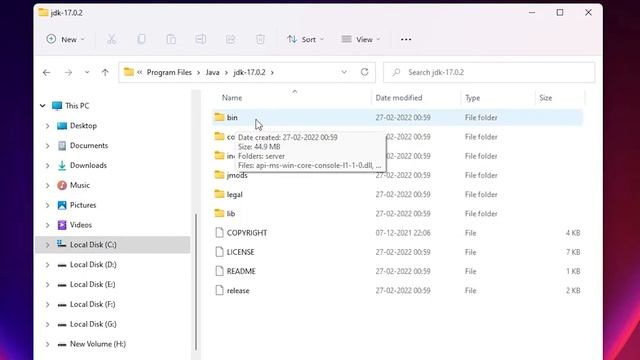
Task: Expand the Downloads tree node
Action: (47, 166)
